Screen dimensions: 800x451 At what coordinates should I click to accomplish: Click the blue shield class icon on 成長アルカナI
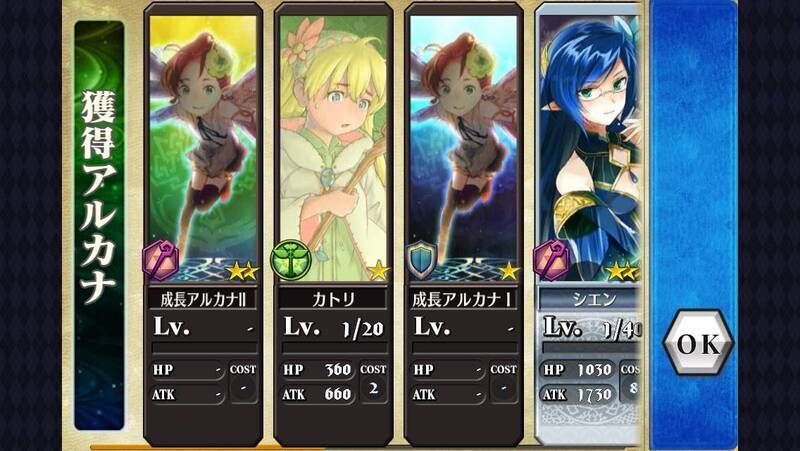421,260
